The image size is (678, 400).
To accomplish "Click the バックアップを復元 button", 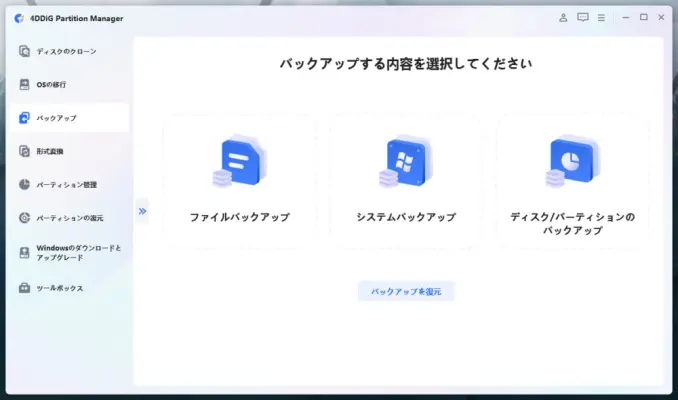I will point(406,291).
